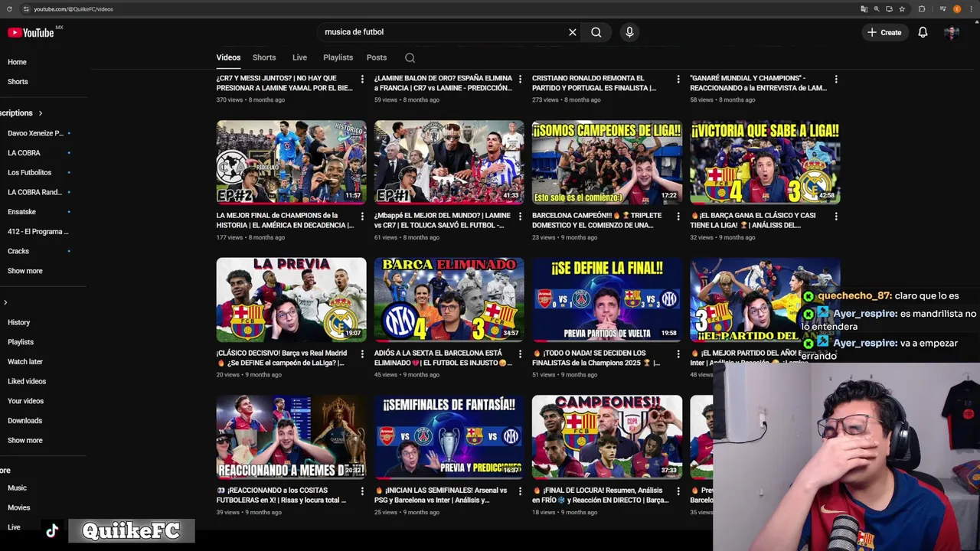The height and width of the screenshot is (551, 980).
Task: Open the YouTube account avatar menu
Action: (x=952, y=32)
